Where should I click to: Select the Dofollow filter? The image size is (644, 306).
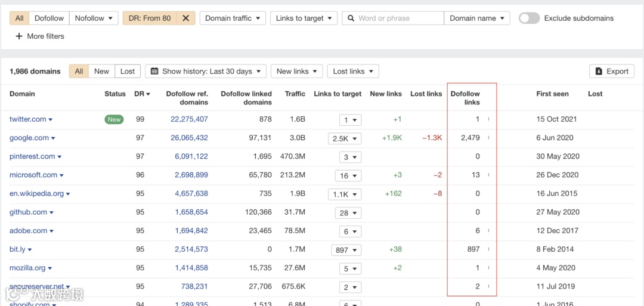pos(49,18)
